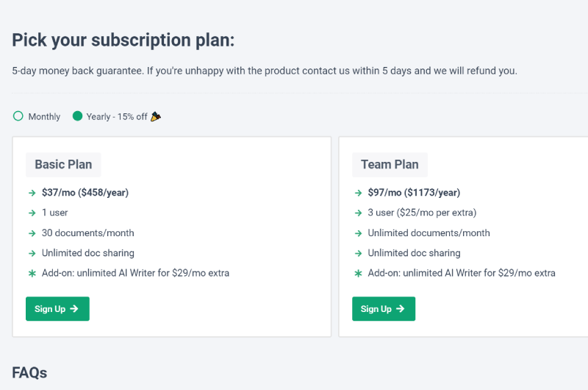Select the Yearly - 15% off radio option
Image resolution: width=588 pixels, height=390 pixels.
point(77,116)
